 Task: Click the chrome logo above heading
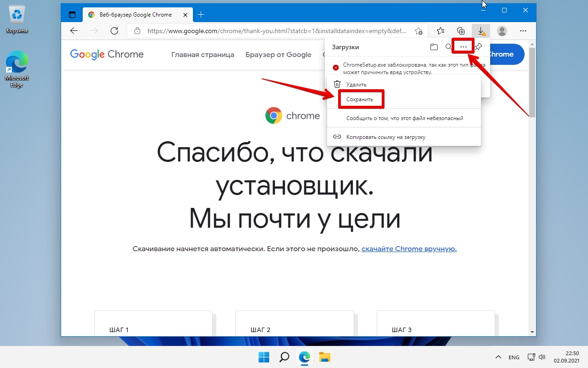pos(293,115)
